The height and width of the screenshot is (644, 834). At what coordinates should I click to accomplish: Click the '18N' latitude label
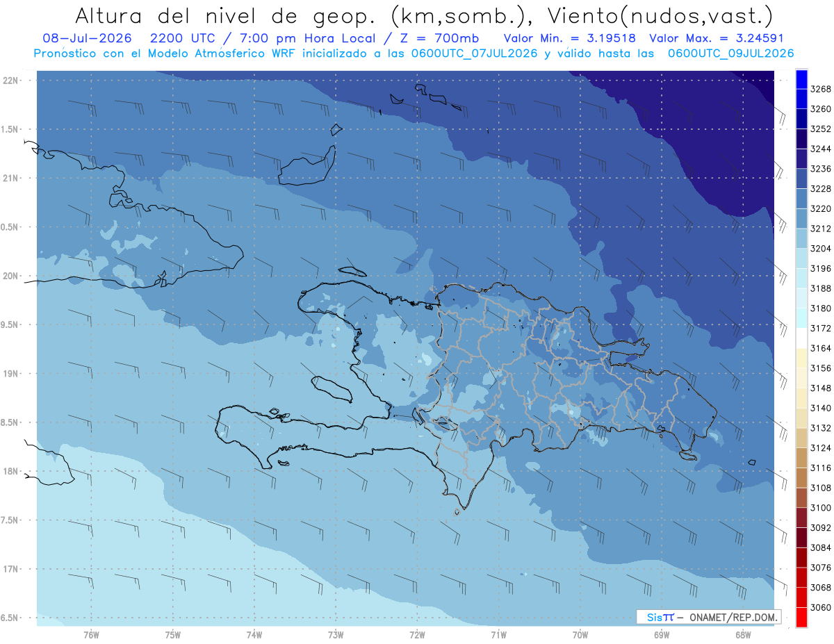pos(10,471)
